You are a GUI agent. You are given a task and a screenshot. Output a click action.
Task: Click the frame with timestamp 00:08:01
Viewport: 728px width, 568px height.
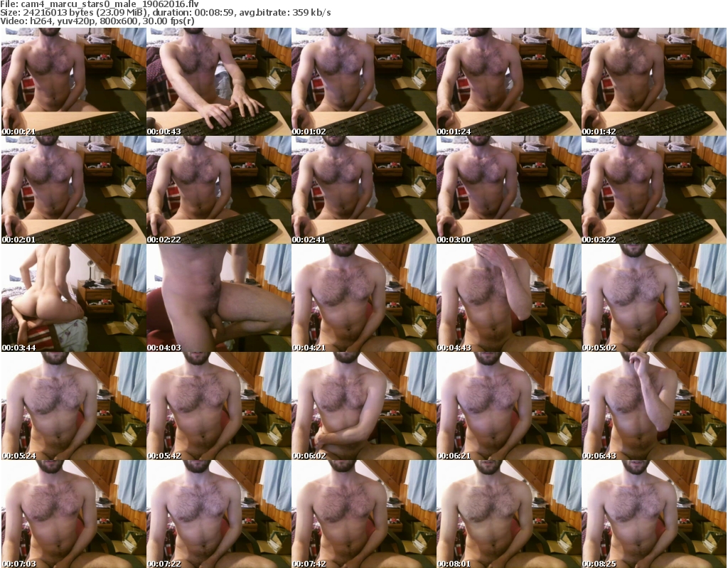[508, 514]
